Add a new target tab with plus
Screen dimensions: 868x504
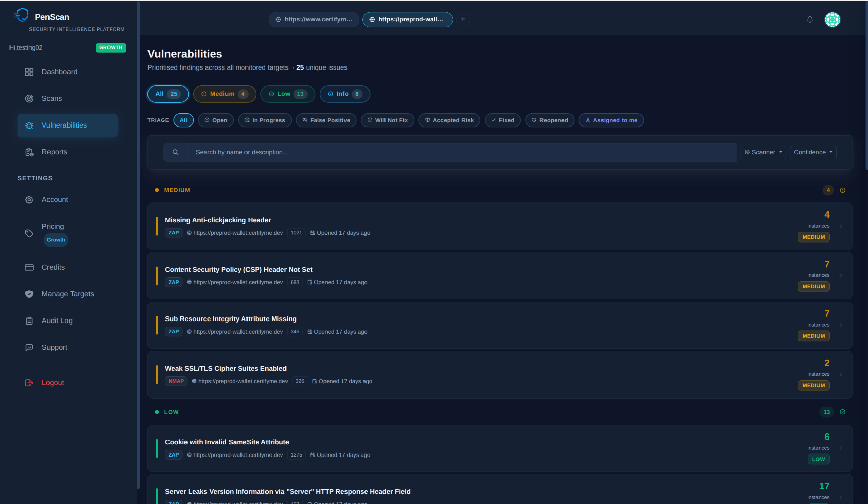pos(463,19)
